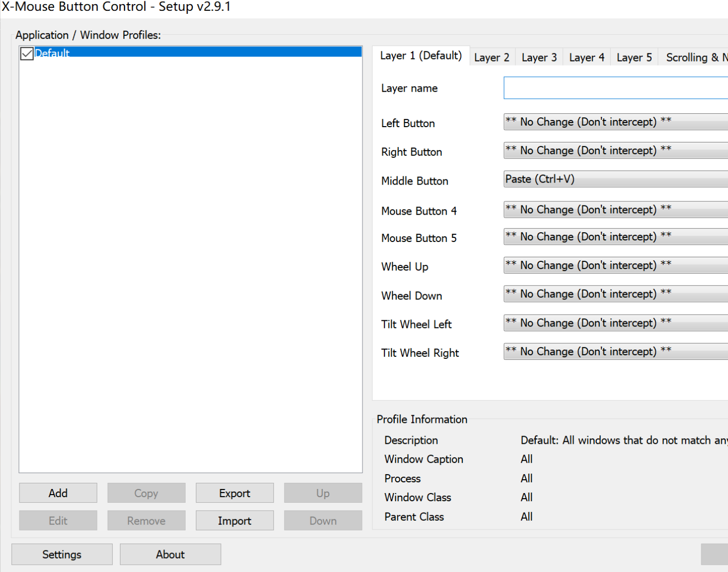The height and width of the screenshot is (572, 728).
Task: Switch to Layer 1 (Default) tab
Action: pyautogui.click(x=421, y=56)
